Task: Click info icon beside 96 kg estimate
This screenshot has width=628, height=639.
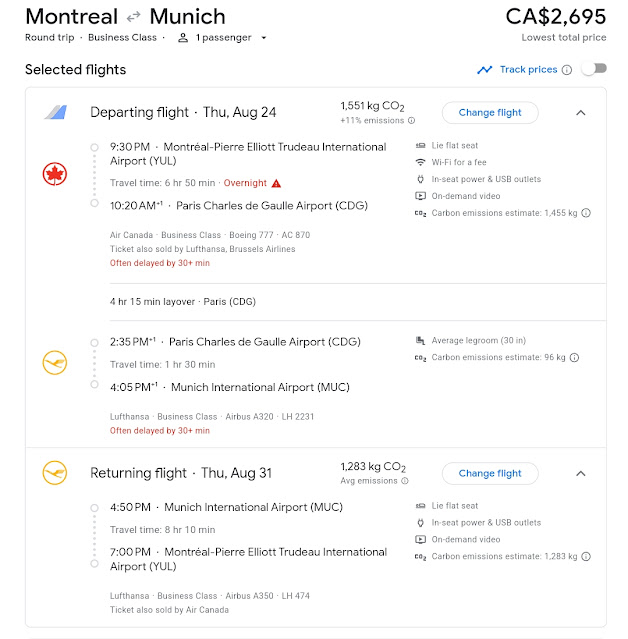Action: pyautogui.click(x=573, y=357)
